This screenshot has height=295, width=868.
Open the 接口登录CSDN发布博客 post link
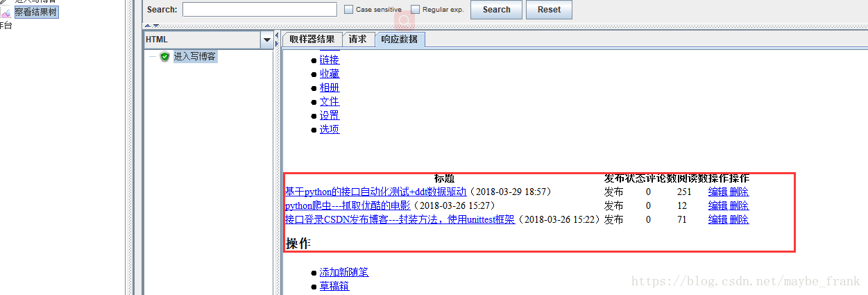pyautogui.click(x=400, y=219)
